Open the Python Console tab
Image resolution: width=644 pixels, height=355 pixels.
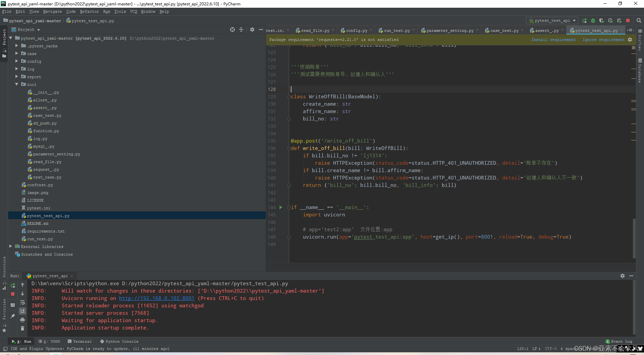[x=119, y=342]
